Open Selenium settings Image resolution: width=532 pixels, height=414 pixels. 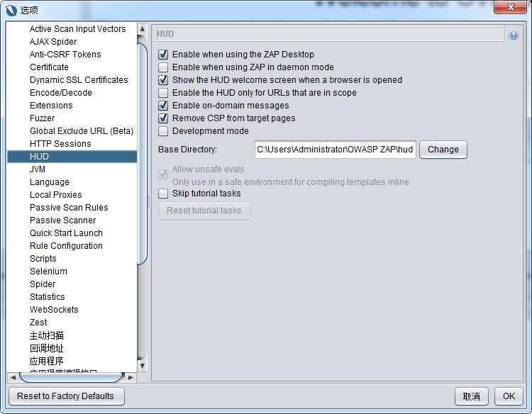click(x=48, y=272)
